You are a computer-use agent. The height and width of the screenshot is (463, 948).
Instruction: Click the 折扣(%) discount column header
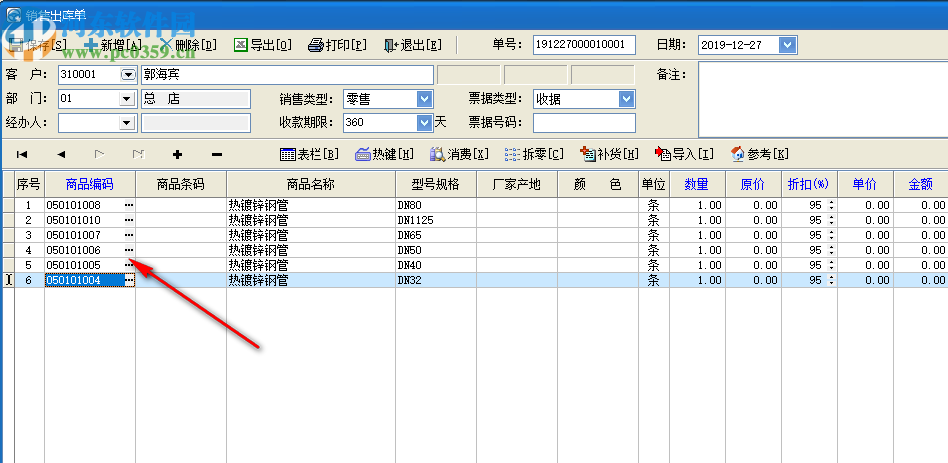[810, 184]
